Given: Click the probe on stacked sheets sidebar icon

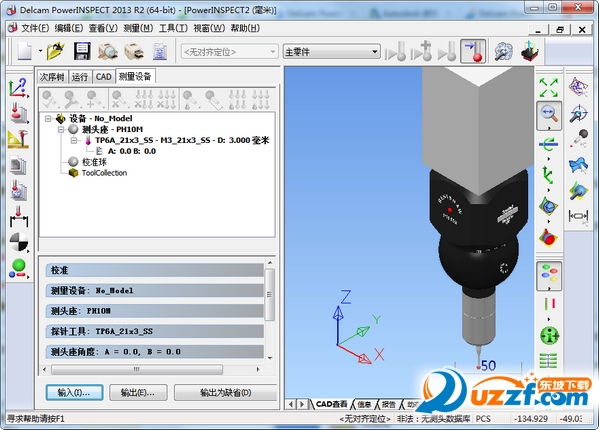Looking at the screenshot, I should point(19,113).
